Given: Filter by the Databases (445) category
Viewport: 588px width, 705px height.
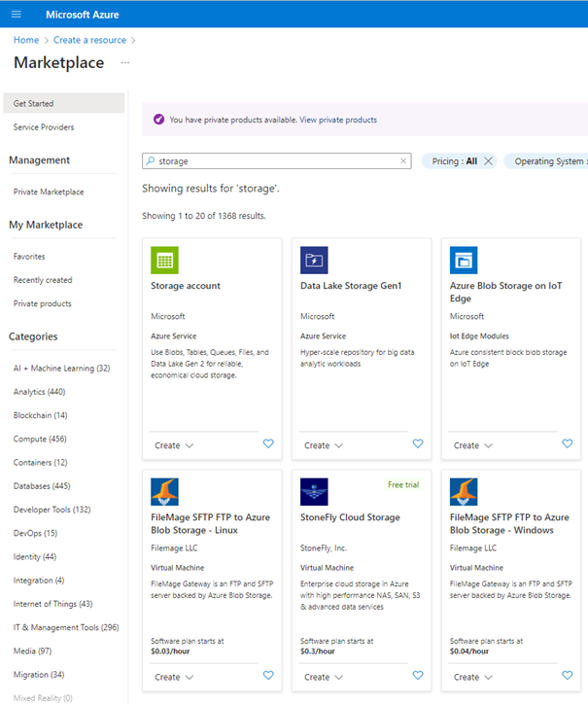Looking at the screenshot, I should click(42, 486).
